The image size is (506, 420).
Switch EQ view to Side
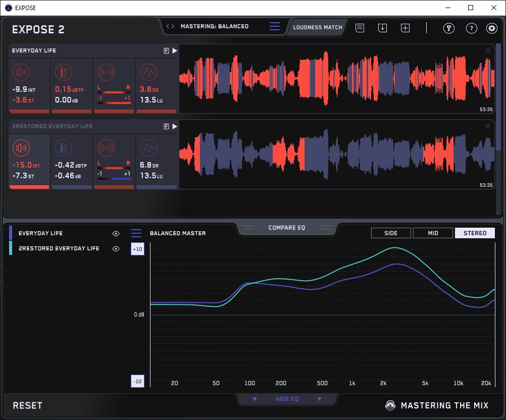click(391, 233)
